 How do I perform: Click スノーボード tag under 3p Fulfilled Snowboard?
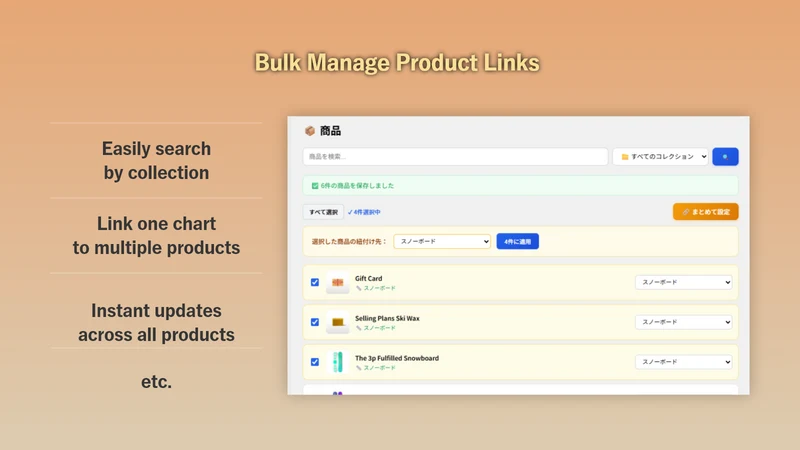[380, 368]
